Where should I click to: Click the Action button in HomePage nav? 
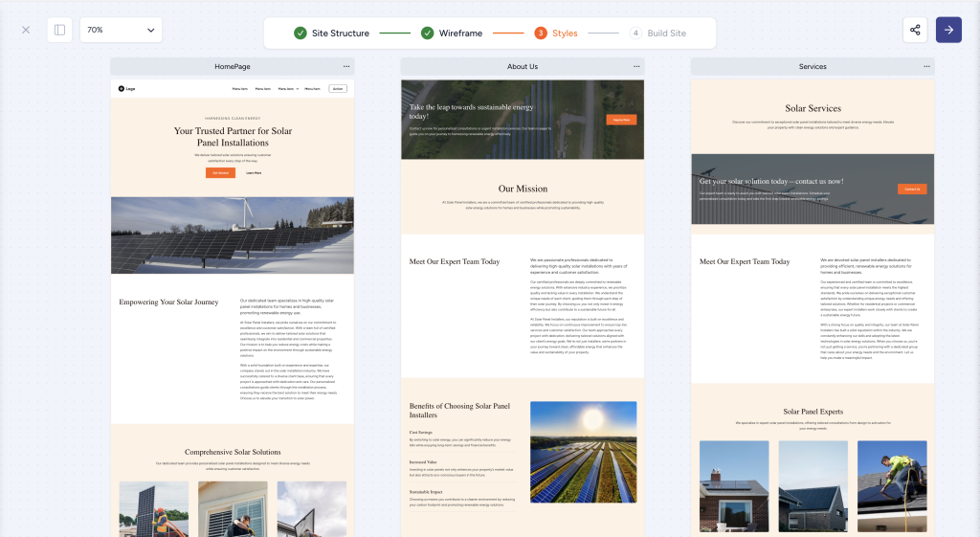[x=338, y=89]
